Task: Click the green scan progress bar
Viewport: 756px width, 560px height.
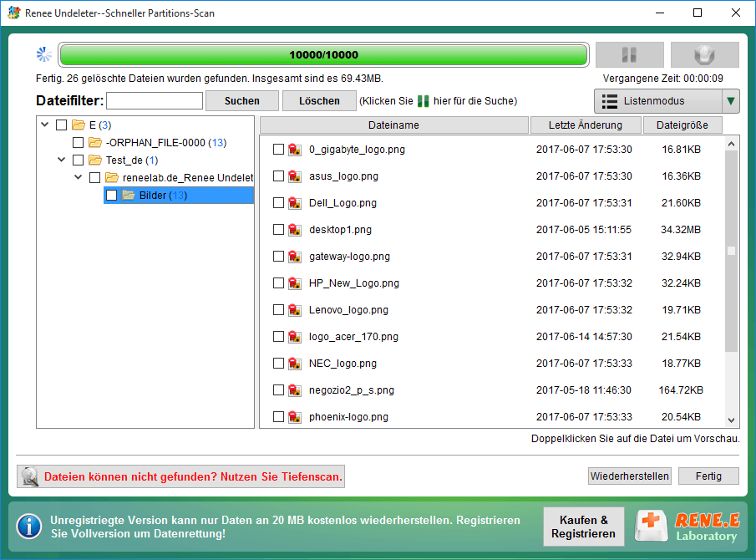Action: click(x=323, y=54)
